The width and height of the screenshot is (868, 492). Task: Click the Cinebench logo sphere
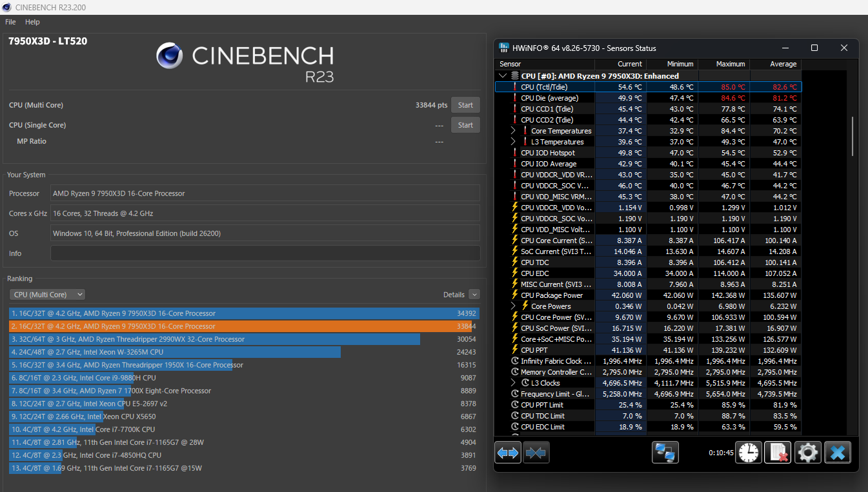(x=170, y=56)
